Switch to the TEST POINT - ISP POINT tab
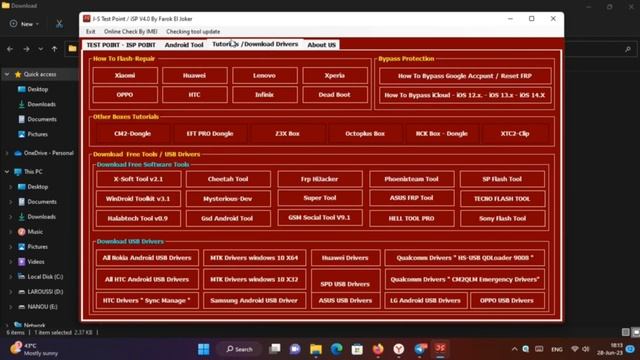 pos(121,45)
